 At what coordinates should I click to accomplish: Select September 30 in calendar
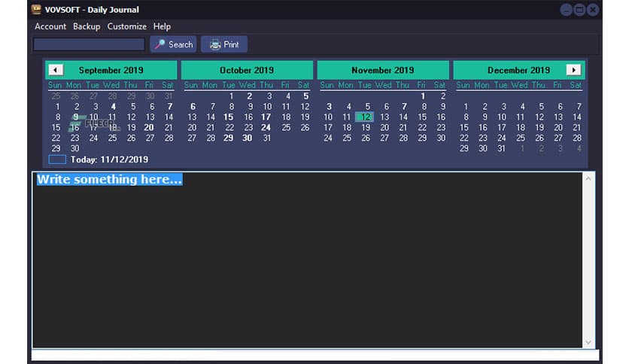(75, 148)
